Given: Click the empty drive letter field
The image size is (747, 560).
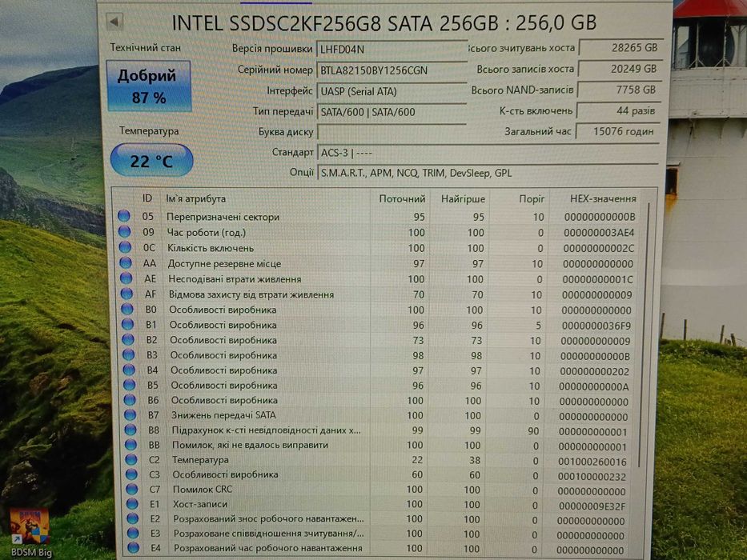Looking at the screenshot, I should 392,132.
